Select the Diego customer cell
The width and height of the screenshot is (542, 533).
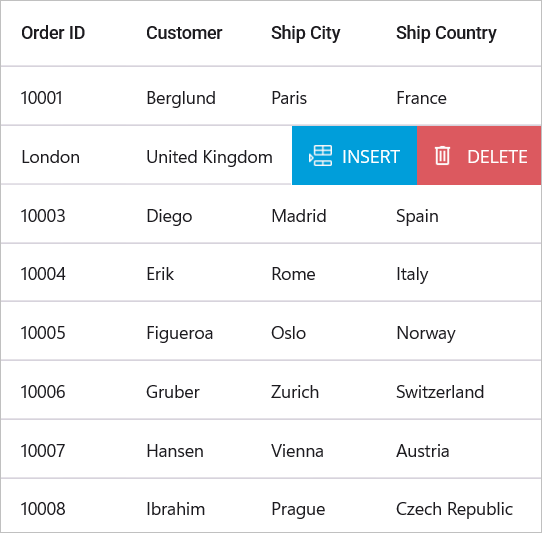(169, 216)
